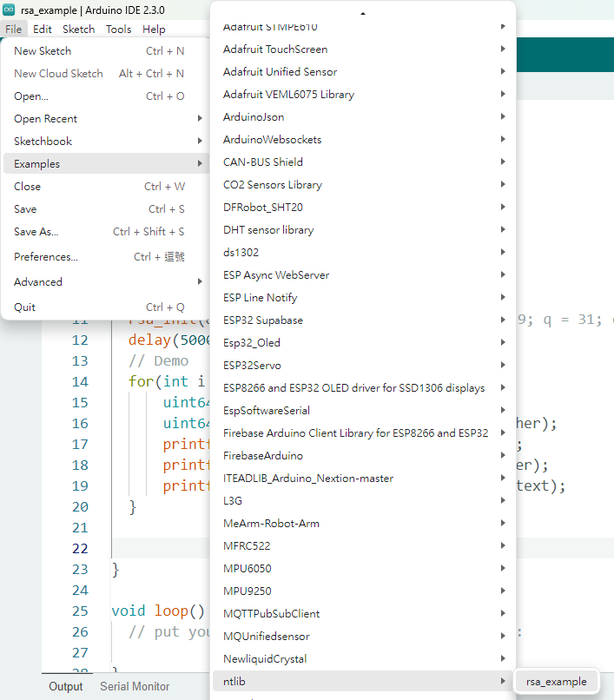Open the Edit menu
Screen dimensions: 614x700
43,30
